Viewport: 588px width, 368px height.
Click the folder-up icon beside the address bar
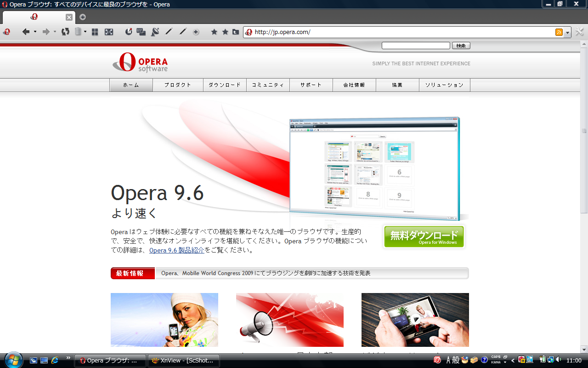tap(236, 32)
